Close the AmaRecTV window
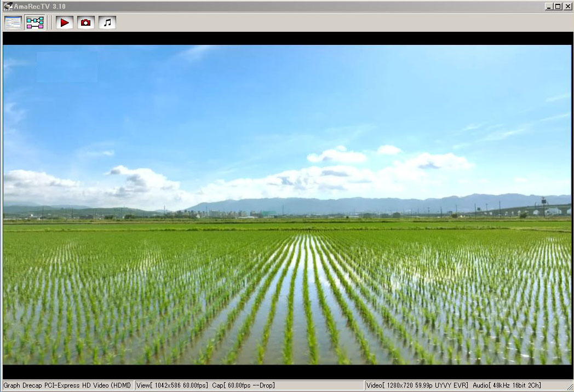This screenshot has height=392, width=574. [568, 6]
